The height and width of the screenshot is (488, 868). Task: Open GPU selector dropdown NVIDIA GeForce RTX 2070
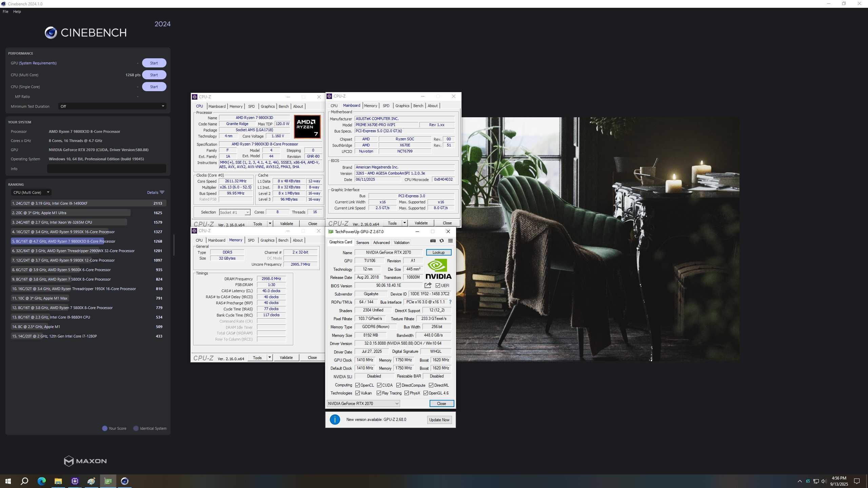pyautogui.click(x=363, y=403)
